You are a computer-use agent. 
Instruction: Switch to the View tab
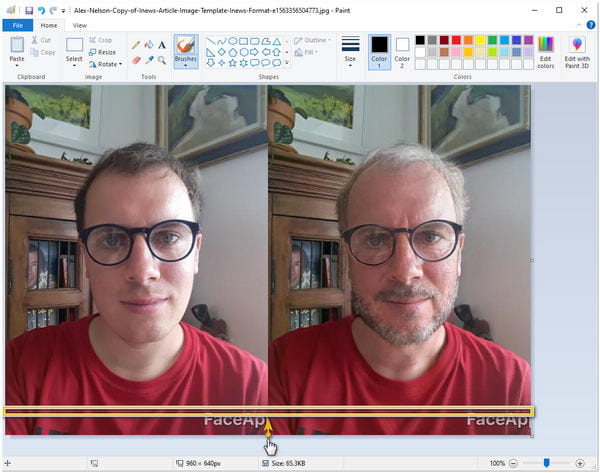(x=80, y=25)
